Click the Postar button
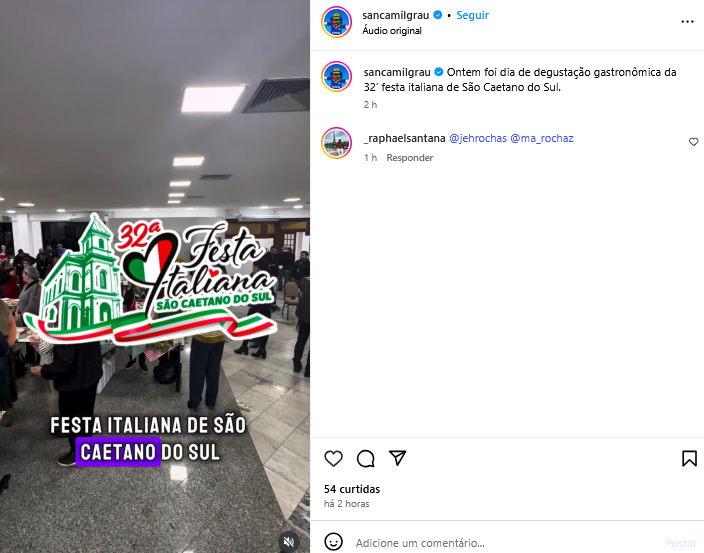 coord(681,543)
